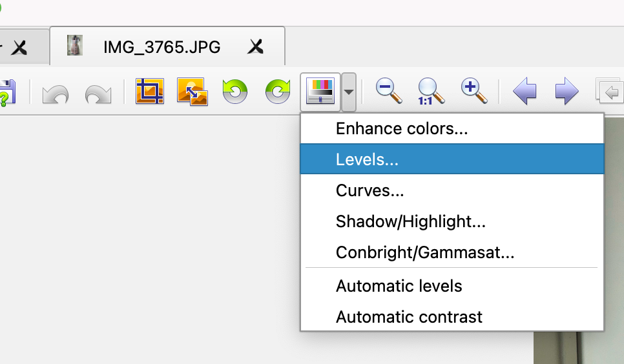Go to previous image arrow
This screenshot has height=364, width=624.
[x=525, y=92]
